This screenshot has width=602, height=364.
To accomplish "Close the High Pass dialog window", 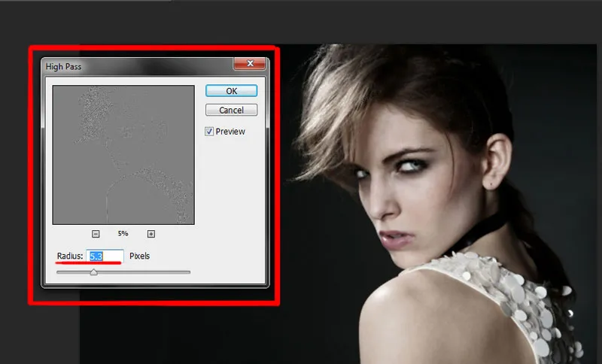I will 250,63.
